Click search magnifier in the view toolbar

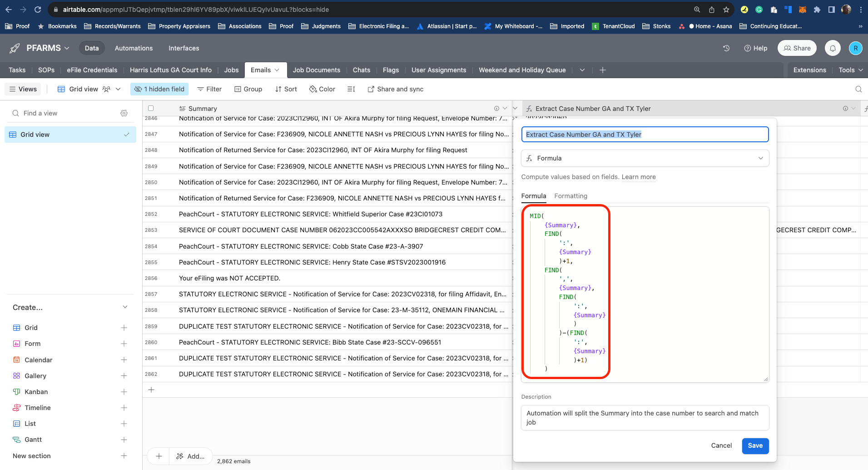(858, 89)
